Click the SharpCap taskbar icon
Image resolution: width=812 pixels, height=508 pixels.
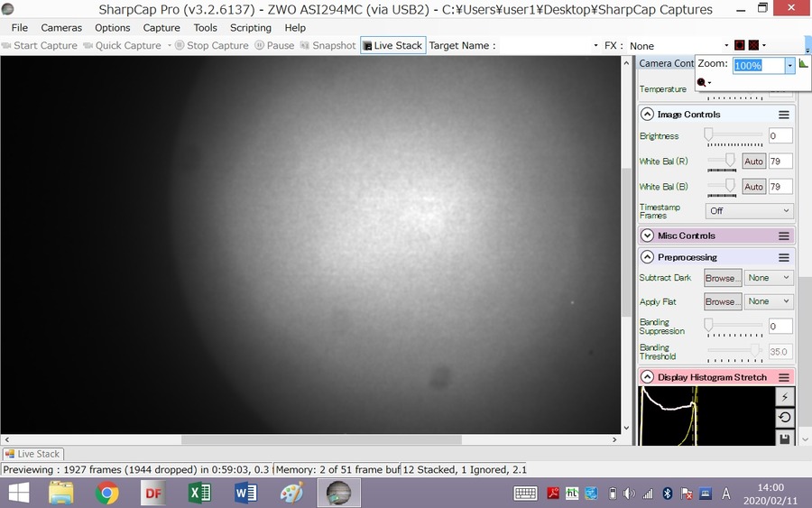coord(338,493)
